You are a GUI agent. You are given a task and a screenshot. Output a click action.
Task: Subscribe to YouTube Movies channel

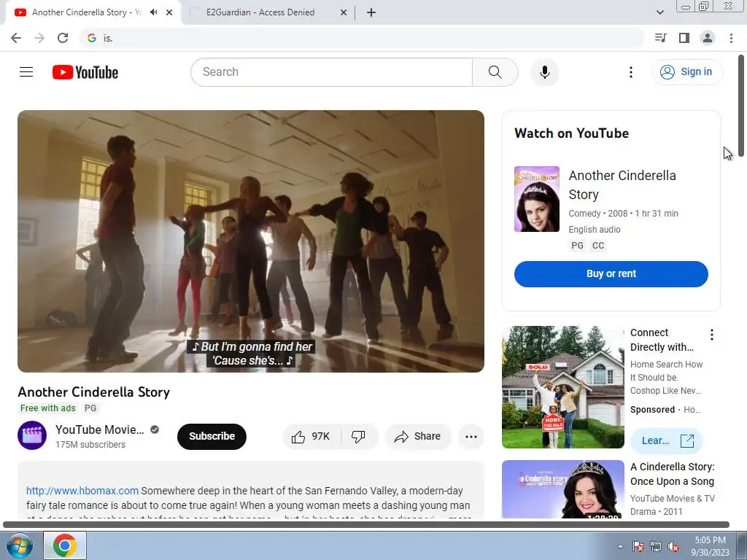(212, 436)
